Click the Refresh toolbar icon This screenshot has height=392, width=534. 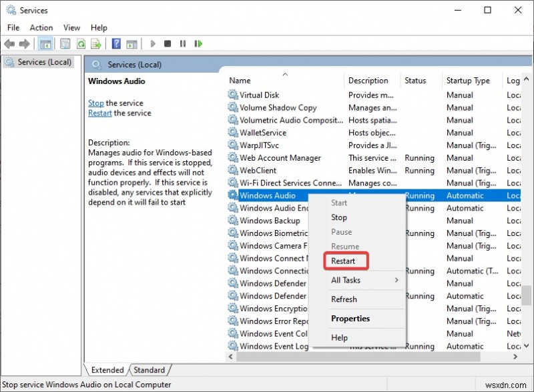pyautogui.click(x=81, y=43)
